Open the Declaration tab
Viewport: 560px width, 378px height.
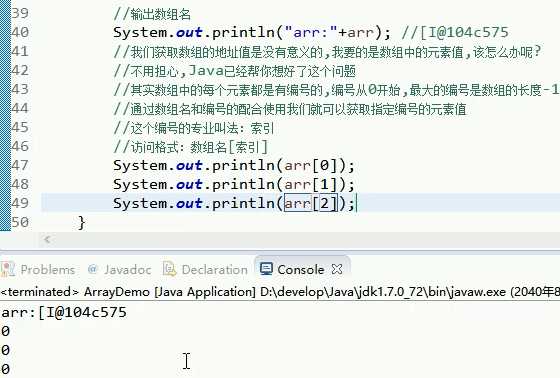205,269
